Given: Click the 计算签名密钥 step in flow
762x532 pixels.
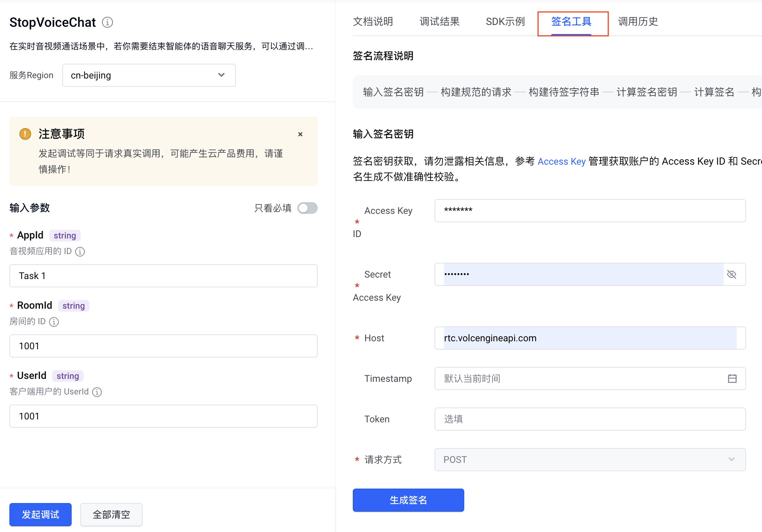Looking at the screenshot, I should (647, 92).
